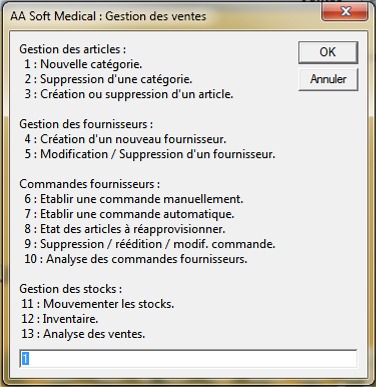Click the "2 : Suppression d'une catégorie" line

click(108, 79)
